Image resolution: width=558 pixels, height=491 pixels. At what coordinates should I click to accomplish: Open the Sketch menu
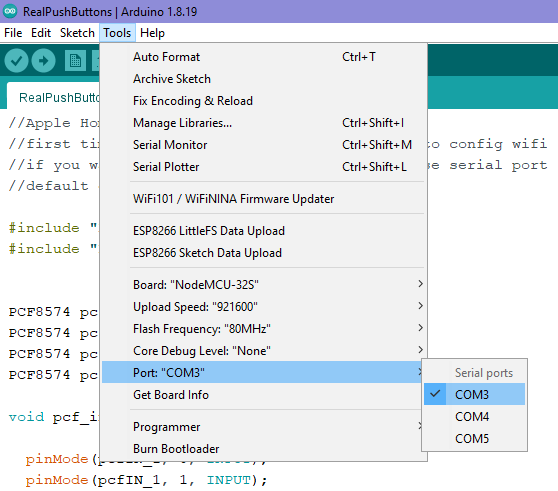point(77,33)
